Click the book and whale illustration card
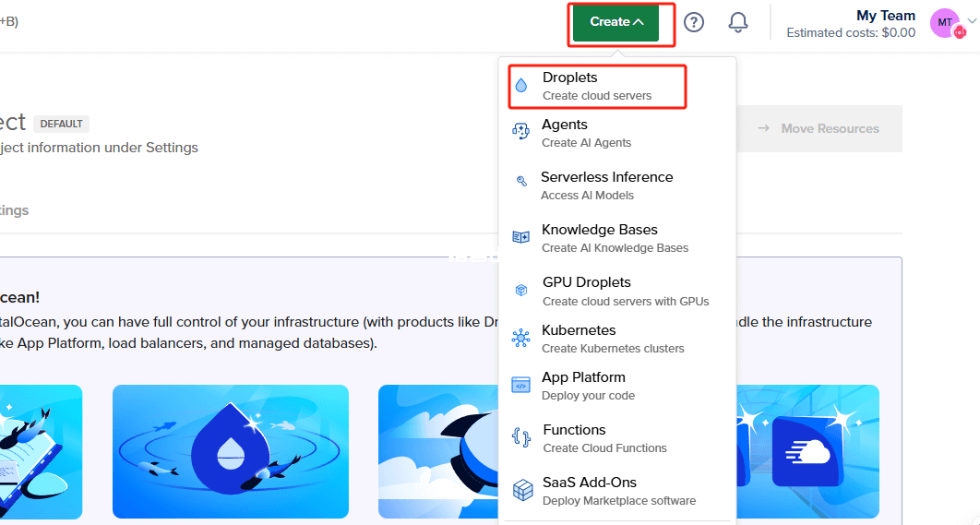This screenshot has width=980, height=525. (x=41, y=451)
